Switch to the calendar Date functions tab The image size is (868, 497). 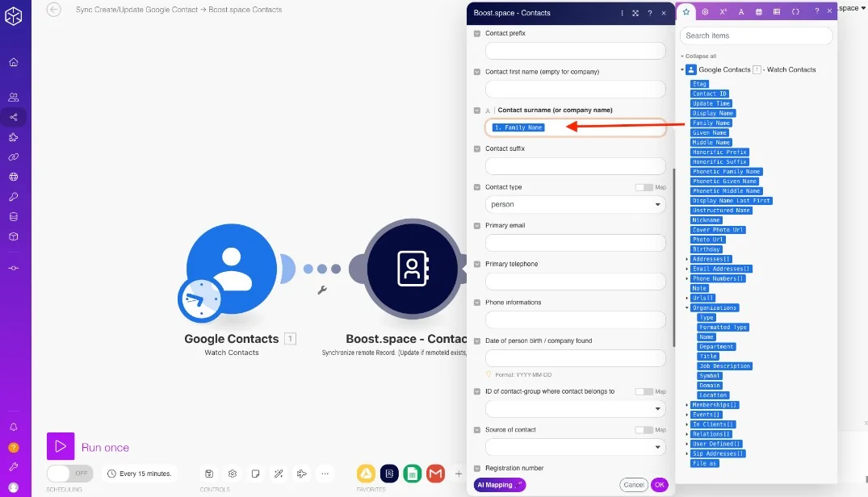[x=759, y=11]
